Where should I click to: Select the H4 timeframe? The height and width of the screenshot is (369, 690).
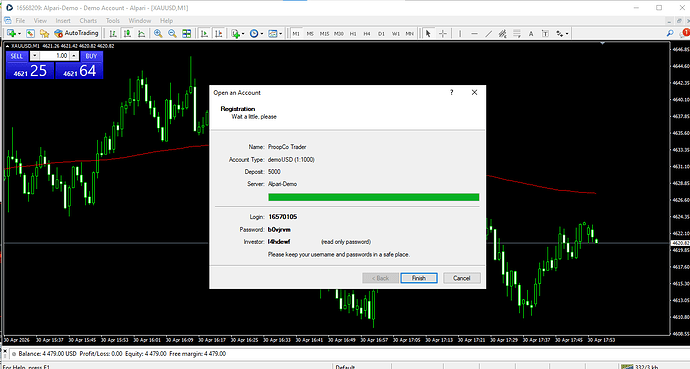click(x=367, y=33)
